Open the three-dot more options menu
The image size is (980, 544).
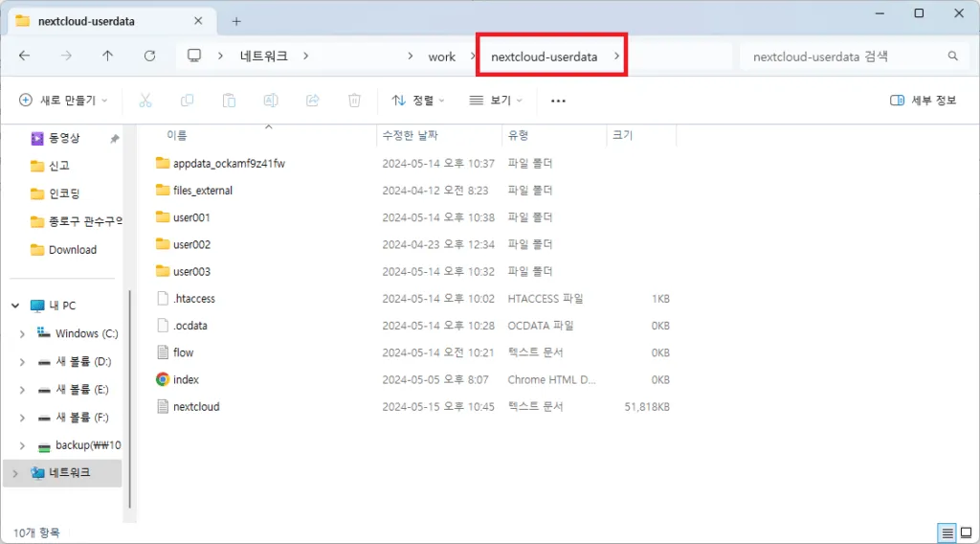(x=558, y=101)
